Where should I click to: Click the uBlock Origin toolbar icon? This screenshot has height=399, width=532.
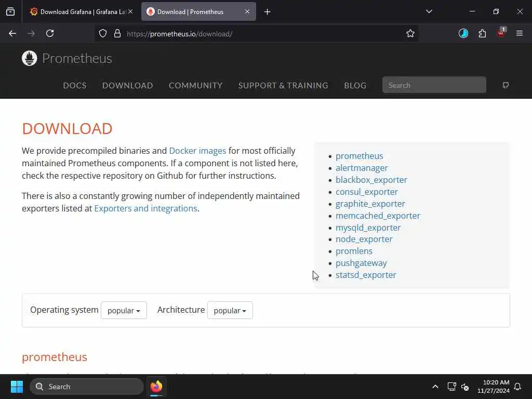pyautogui.click(x=501, y=33)
